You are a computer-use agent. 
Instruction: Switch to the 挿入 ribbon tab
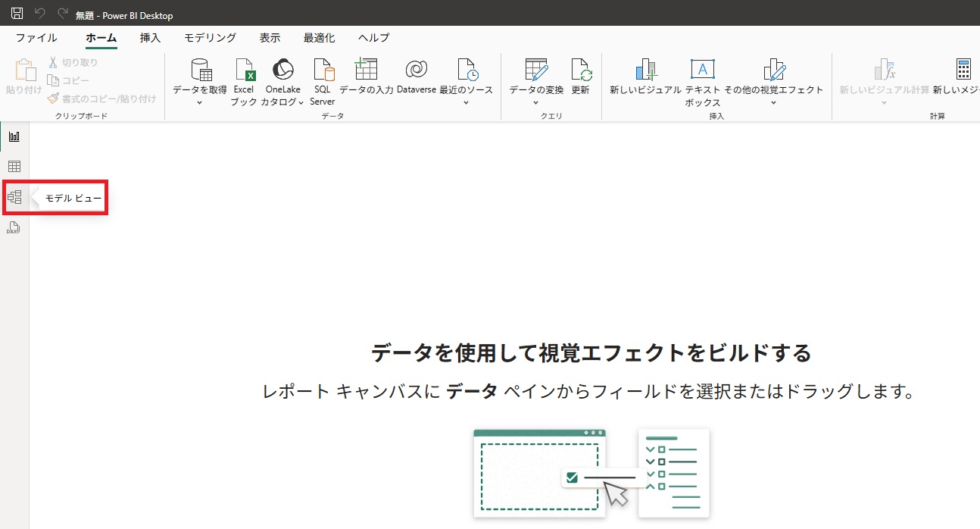(x=150, y=38)
